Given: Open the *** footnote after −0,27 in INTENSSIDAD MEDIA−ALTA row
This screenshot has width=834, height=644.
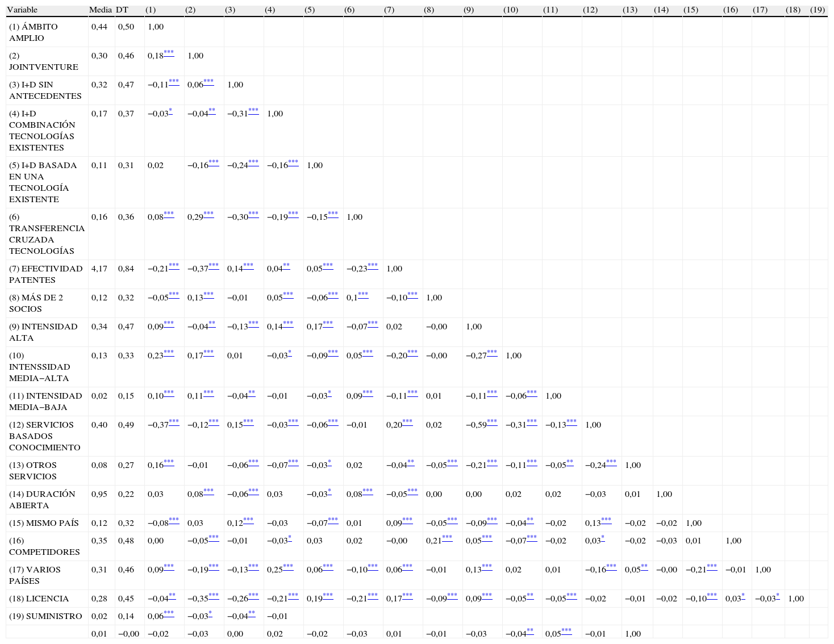Looking at the screenshot, I should pos(492,353).
